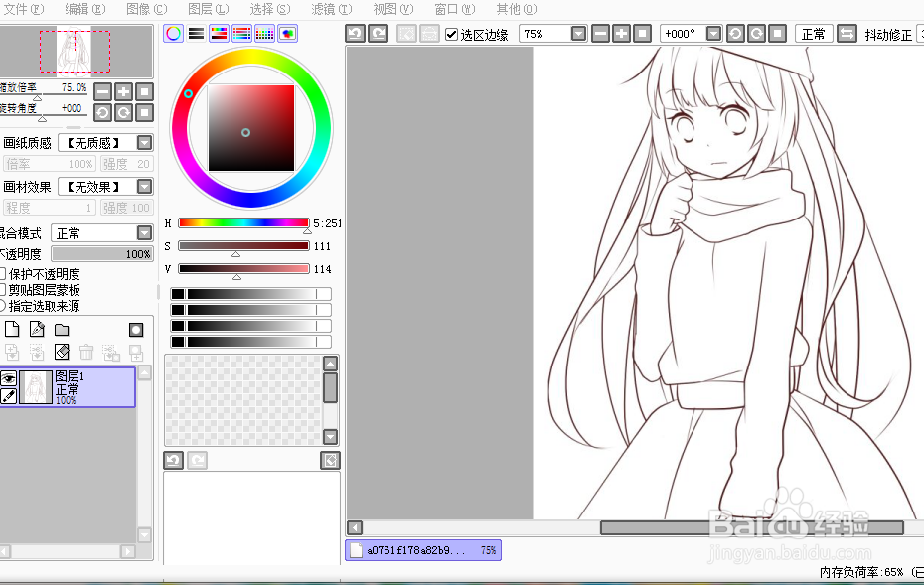The image size is (924, 585).
Task: Open the 图层 menu
Action: [208, 9]
